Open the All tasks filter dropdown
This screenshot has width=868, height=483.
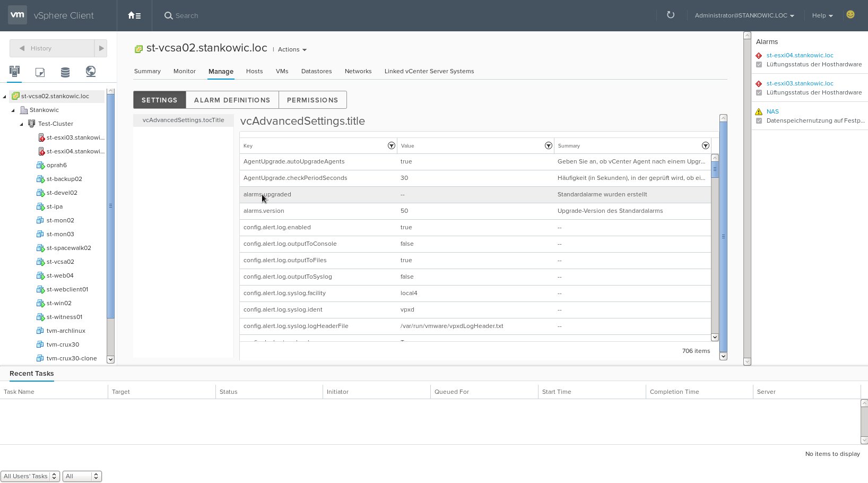tap(82, 476)
